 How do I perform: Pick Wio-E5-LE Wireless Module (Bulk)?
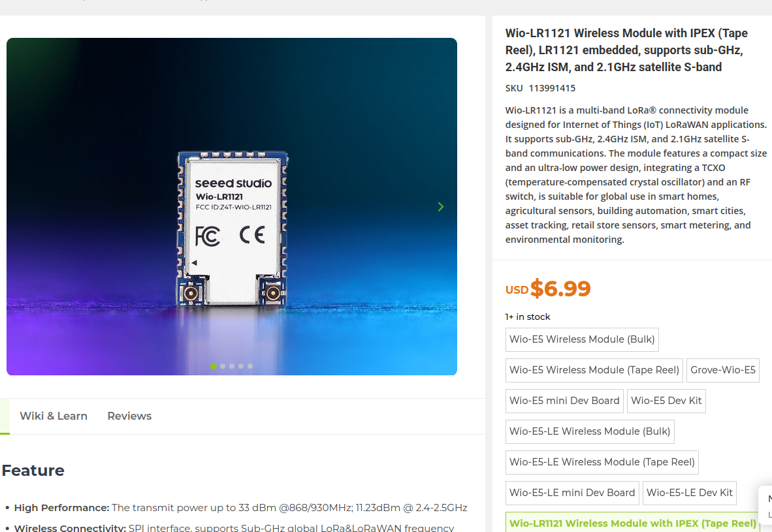pos(590,431)
